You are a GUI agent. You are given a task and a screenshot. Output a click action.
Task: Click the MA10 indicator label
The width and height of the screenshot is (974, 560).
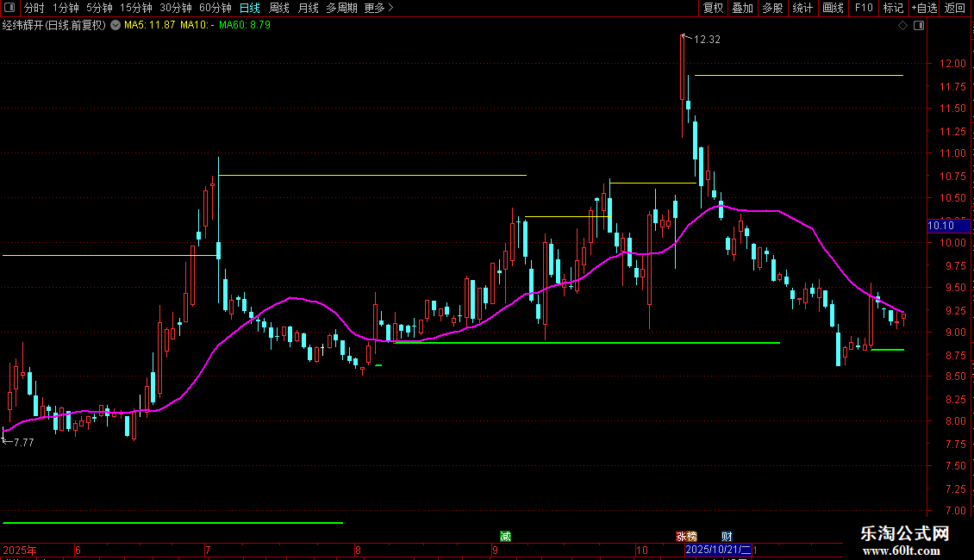click(x=197, y=26)
